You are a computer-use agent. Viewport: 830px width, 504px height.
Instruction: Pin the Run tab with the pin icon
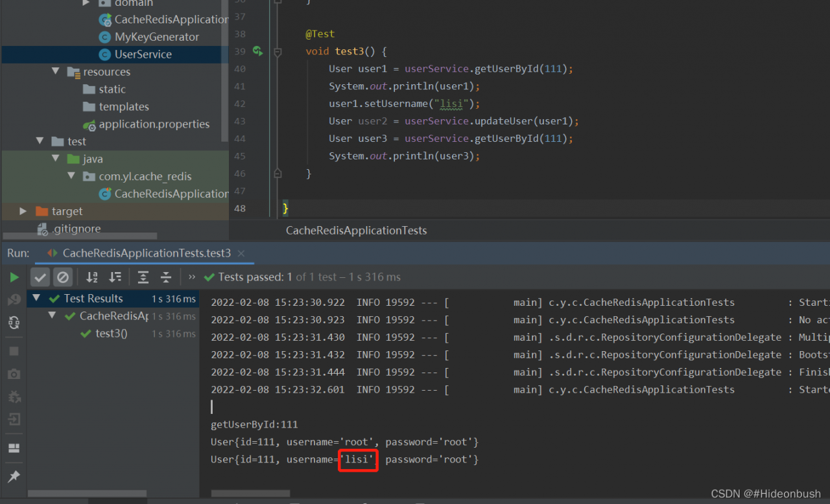pos(14,476)
